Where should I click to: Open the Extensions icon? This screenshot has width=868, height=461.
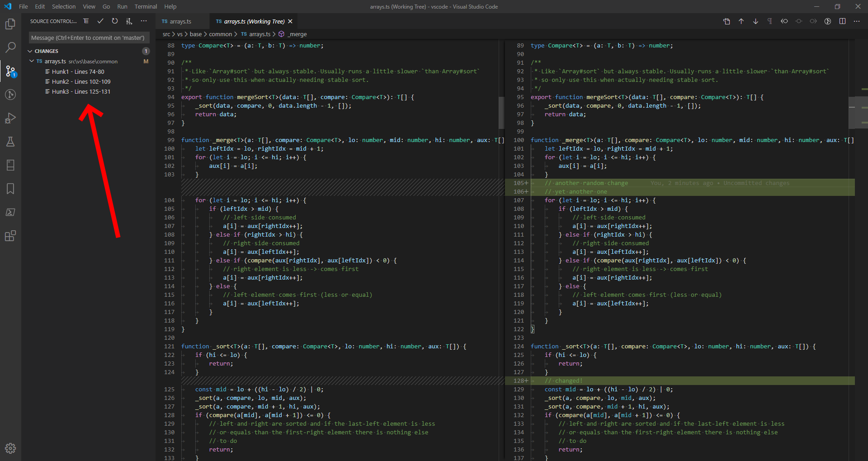(10, 236)
